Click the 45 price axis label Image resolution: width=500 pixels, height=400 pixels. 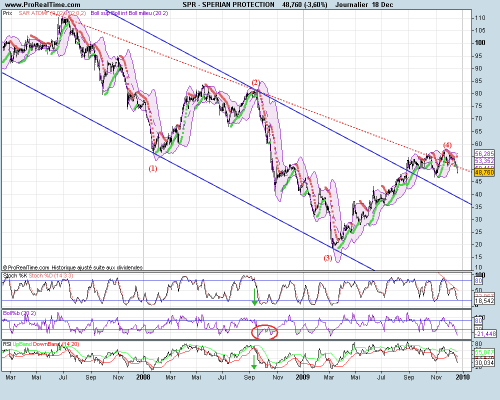coord(479,182)
